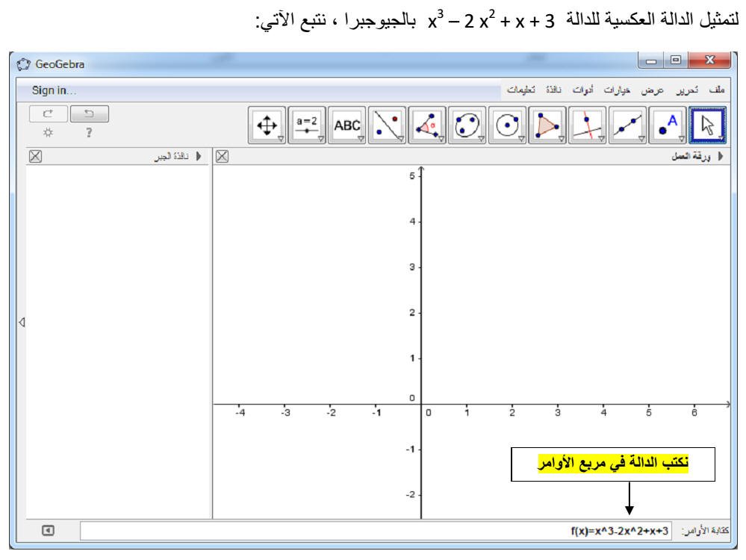This screenshot has height=560, width=746.
Task: Click the x-axis label -4
Action: (240, 412)
